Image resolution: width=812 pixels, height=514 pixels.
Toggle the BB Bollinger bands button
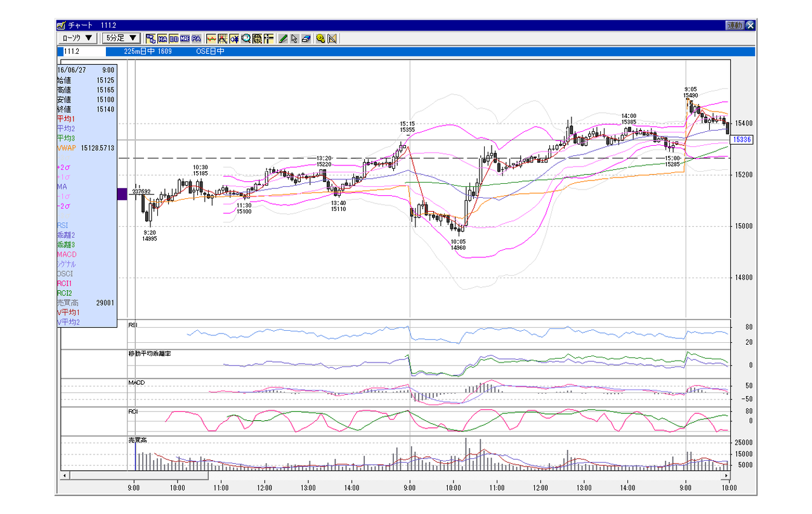click(x=174, y=38)
